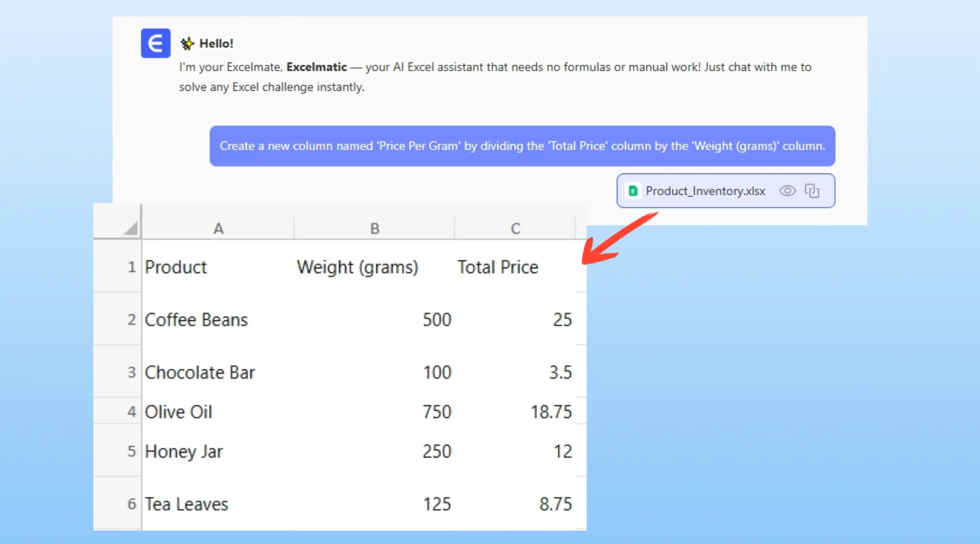Click the Weight (grams) header cell
The height and width of the screenshot is (544, 980).
click(357, 267)
